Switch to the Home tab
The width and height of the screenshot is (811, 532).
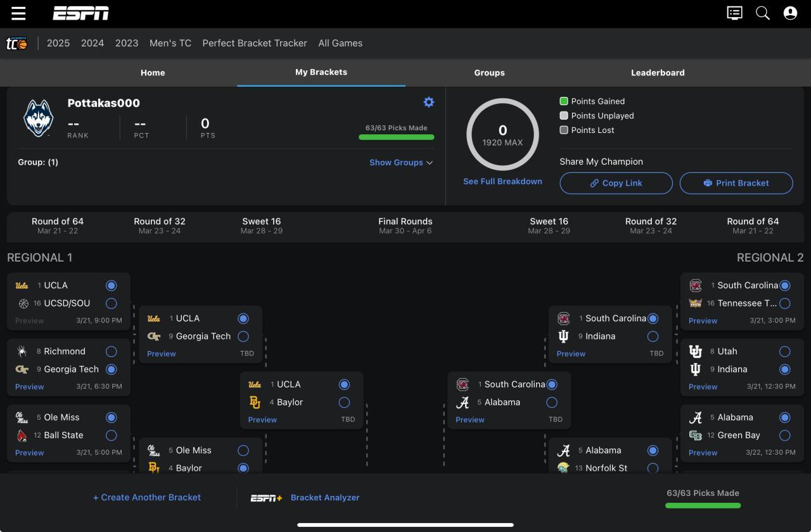[x=153, y=73]
